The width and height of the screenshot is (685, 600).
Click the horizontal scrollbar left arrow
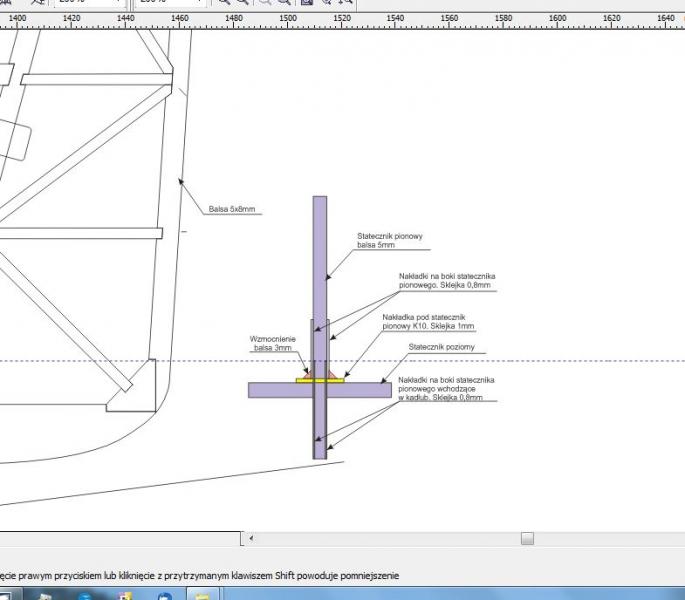(251, 538)
